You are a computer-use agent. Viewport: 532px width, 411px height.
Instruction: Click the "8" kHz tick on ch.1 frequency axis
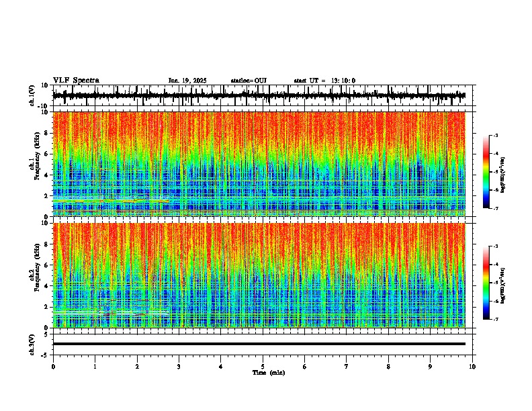click(x=47, y=133)
